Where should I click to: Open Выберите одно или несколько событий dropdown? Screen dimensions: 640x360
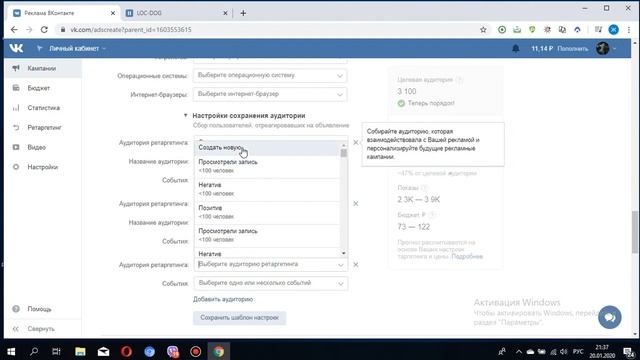(271, 283)
